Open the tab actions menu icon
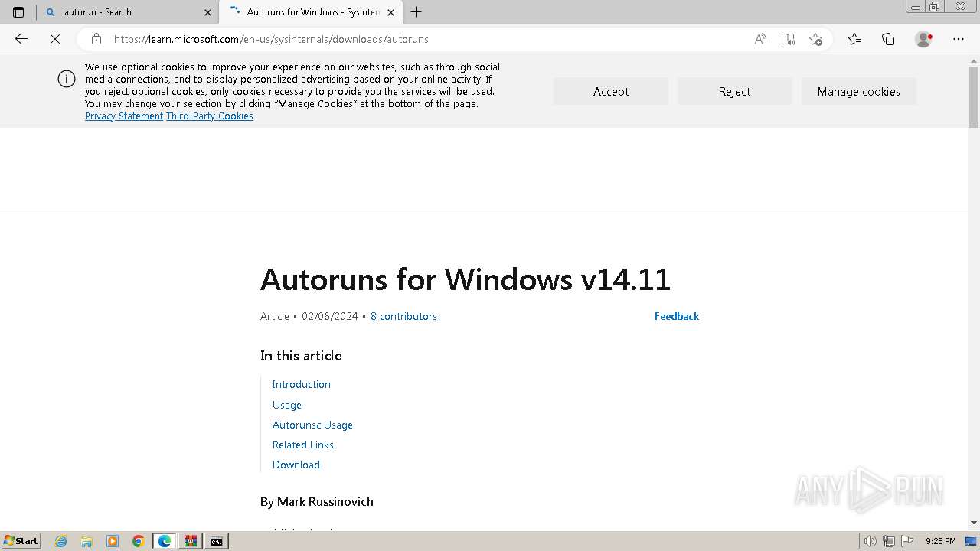 pos(18,12)
